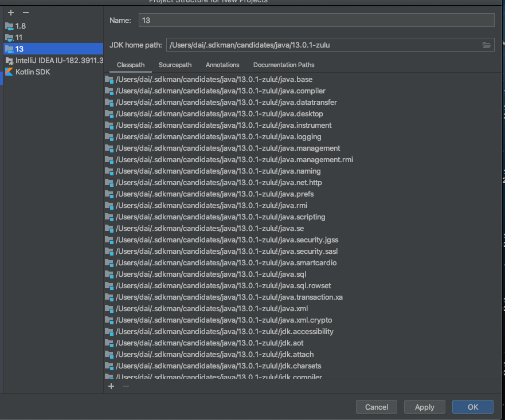Click the IntelliJ plugin SDK icon
Image resolution: width=505 pixels, height=420 pixels.
pyautogui.click(x=9, y=61)
